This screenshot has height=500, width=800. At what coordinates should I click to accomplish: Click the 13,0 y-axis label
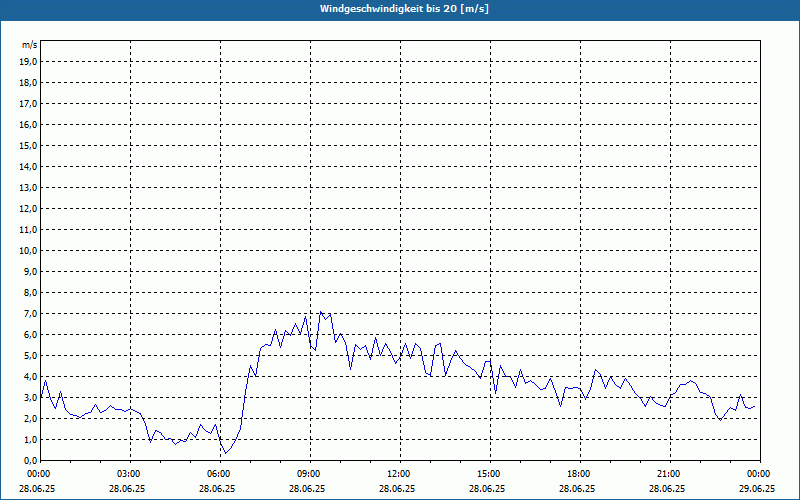click(x=28, y=188)
